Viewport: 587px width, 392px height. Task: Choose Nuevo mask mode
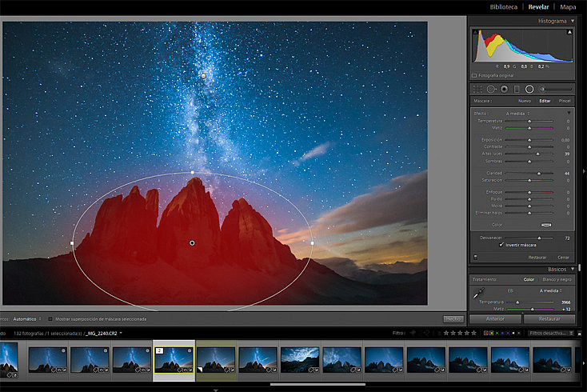pyautogui.click(x=525, y=101)
